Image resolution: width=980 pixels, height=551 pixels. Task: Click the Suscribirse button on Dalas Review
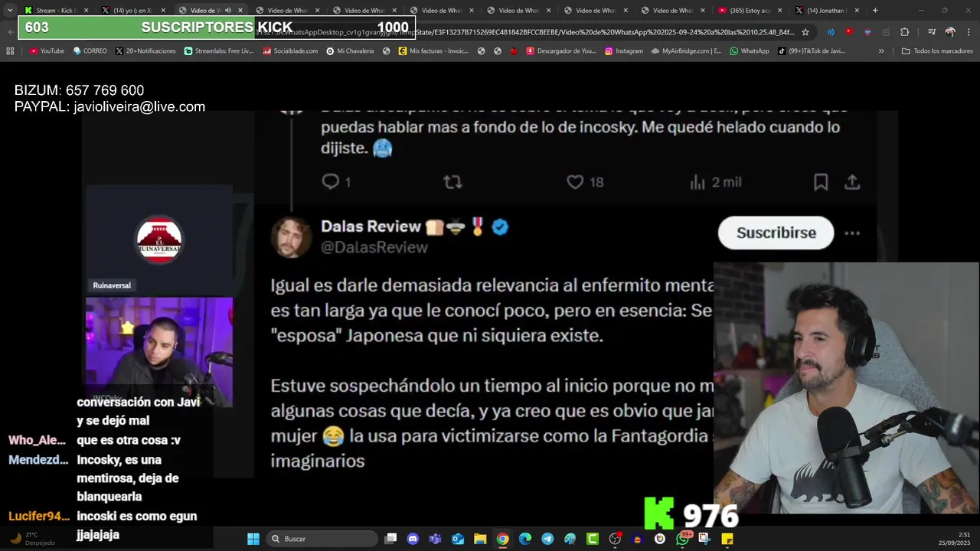(776, 233)
